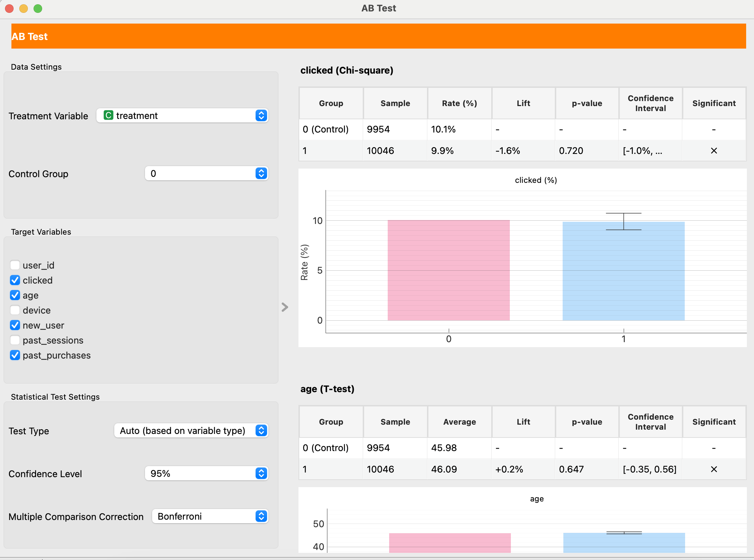Open Multiple Comparison Correction Bonferroni dropdown
754x560 pixels.
pyautogui.click(x=210, y=516)
